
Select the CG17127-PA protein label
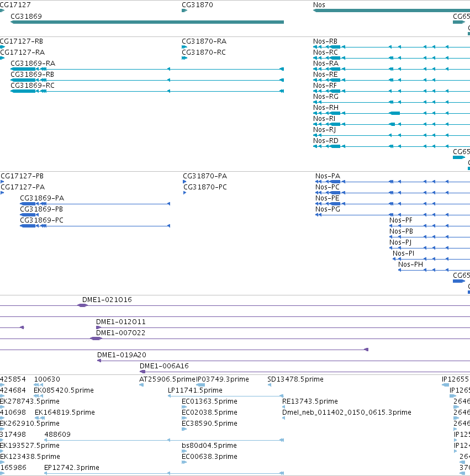point(23,187)
